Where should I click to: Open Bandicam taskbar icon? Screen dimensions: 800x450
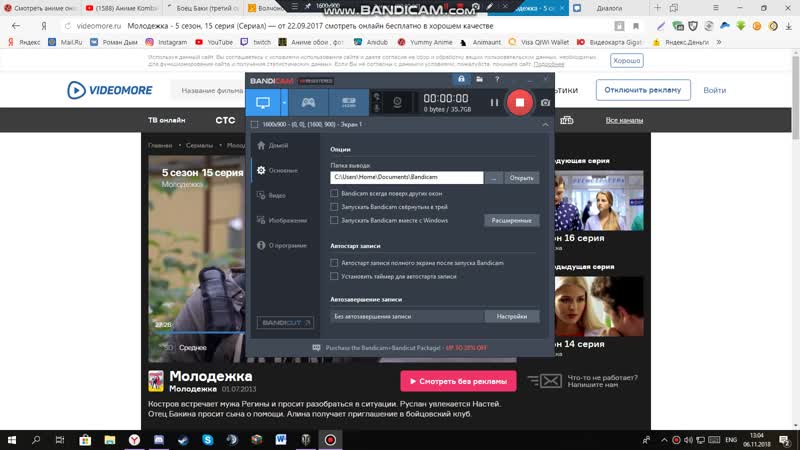pos(330,440)
